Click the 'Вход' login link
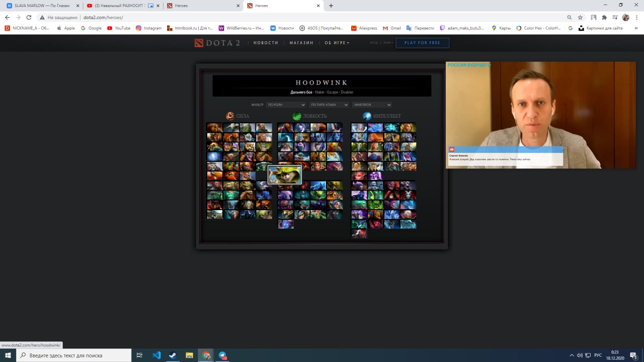The height and width of the screenshot is (362, 644). (374, 43)
